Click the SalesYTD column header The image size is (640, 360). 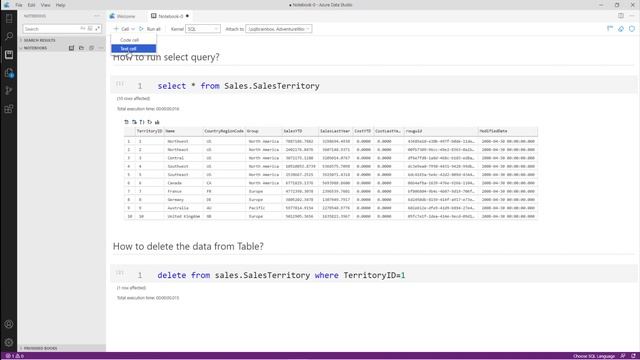pos(300,131)
